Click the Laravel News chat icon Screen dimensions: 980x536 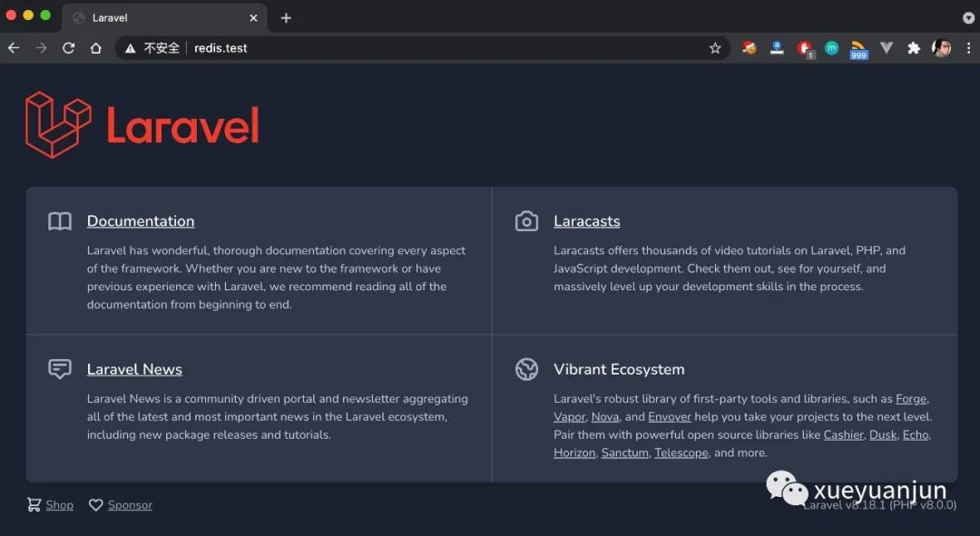(x=60, y=369)
